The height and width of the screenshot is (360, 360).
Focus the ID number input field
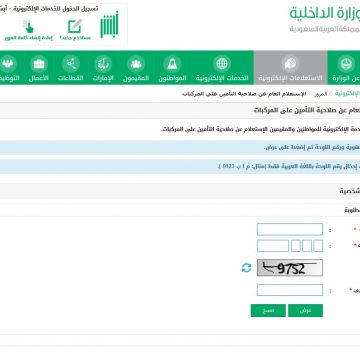290,229
